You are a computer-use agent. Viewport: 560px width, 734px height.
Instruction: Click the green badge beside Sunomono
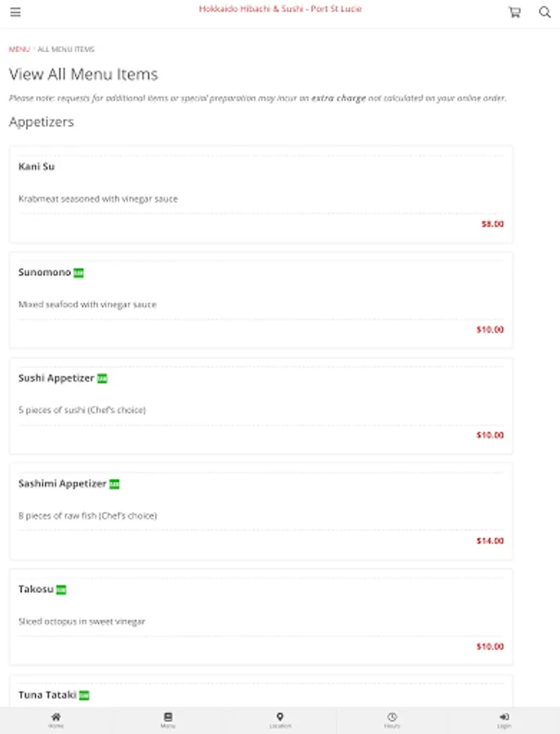(x=79, y=273)
